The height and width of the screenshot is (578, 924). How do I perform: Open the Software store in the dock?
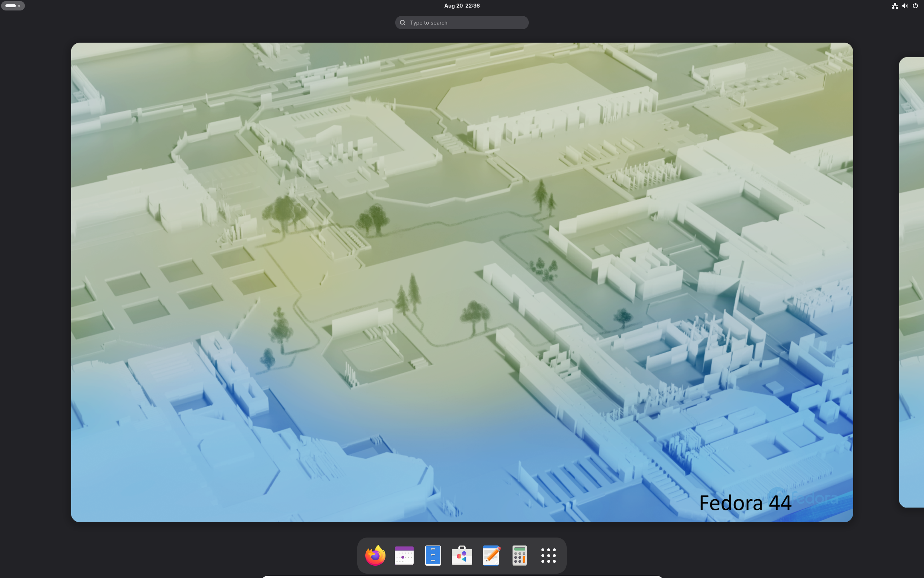pos(462,556)
